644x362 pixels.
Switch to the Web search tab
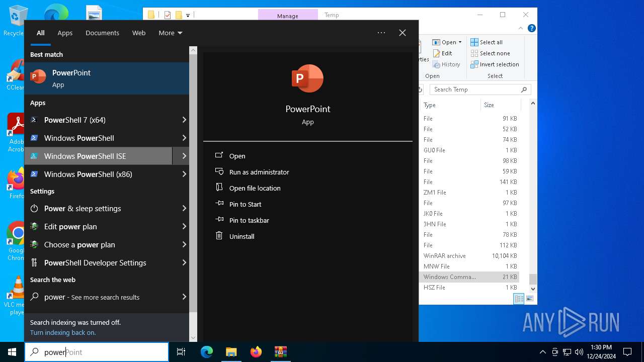coord(139,33)
